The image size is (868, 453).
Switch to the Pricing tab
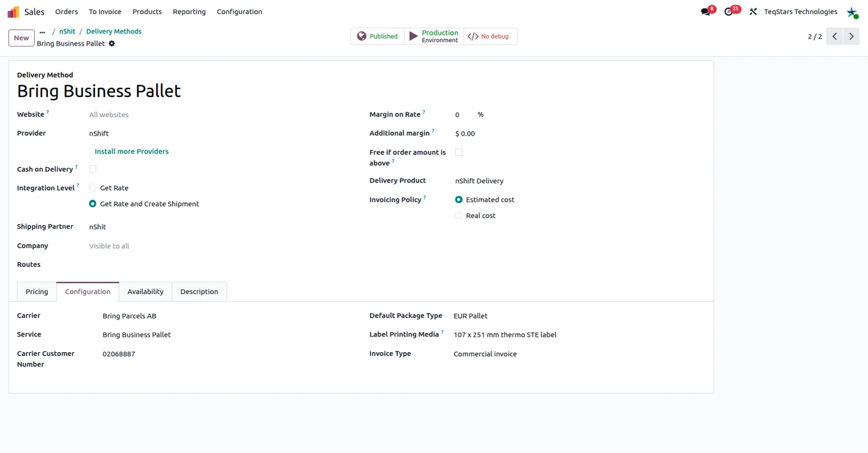(x=37, y=292)
